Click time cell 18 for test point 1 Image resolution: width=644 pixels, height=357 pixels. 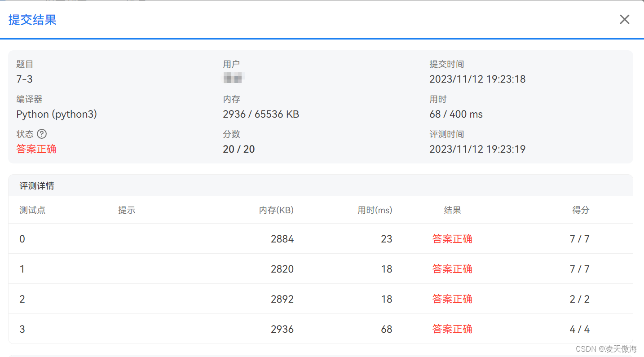click(x=387, y=269)
